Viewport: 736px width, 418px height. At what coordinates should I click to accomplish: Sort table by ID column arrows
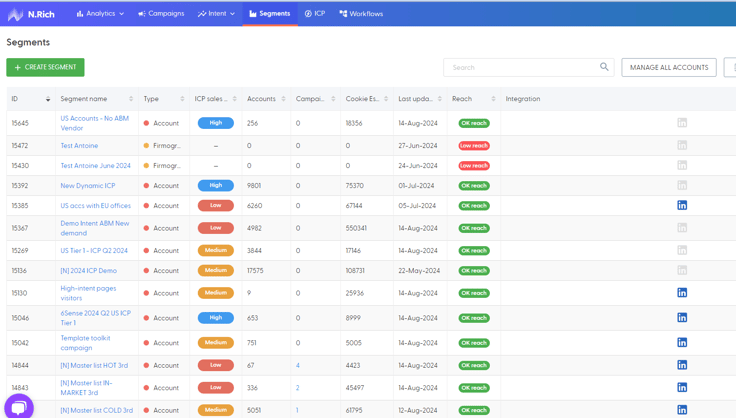pyautogui.click(x=48, y=99)
